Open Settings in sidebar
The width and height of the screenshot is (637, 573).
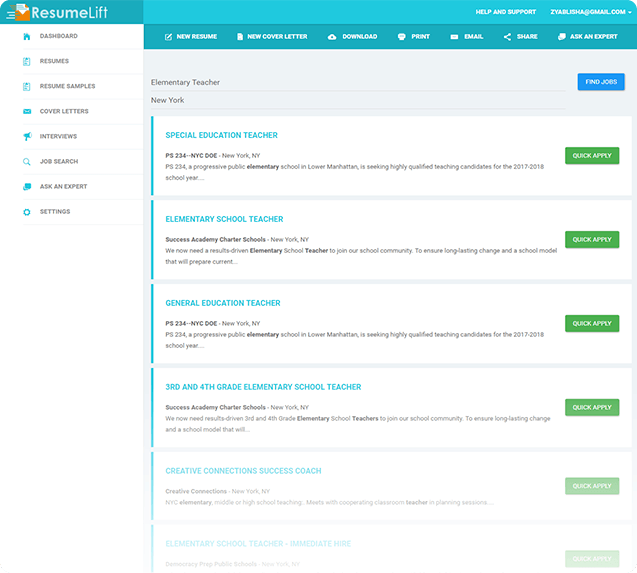tap(55, 212)
